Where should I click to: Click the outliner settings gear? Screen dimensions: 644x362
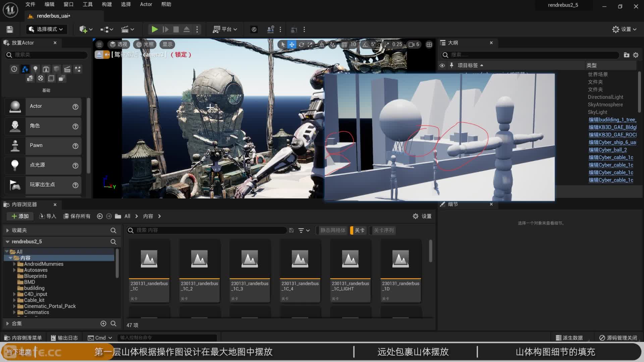coord(636,55)
